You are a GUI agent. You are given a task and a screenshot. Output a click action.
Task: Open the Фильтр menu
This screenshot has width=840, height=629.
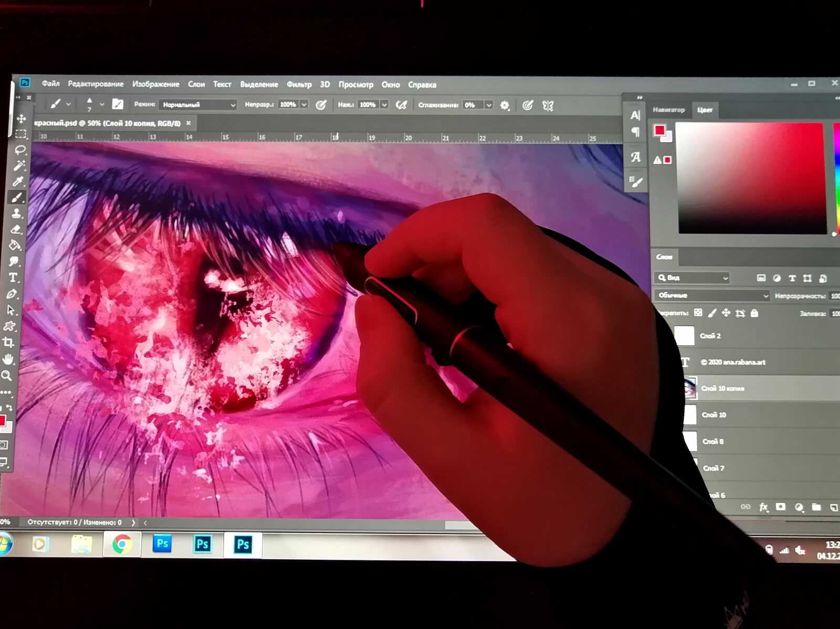coord(299,84)
